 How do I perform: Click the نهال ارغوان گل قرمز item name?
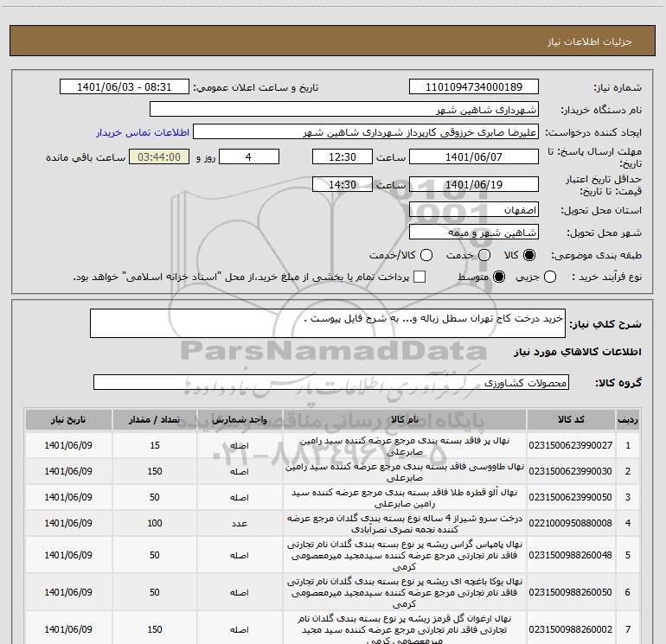coord(405,630)
